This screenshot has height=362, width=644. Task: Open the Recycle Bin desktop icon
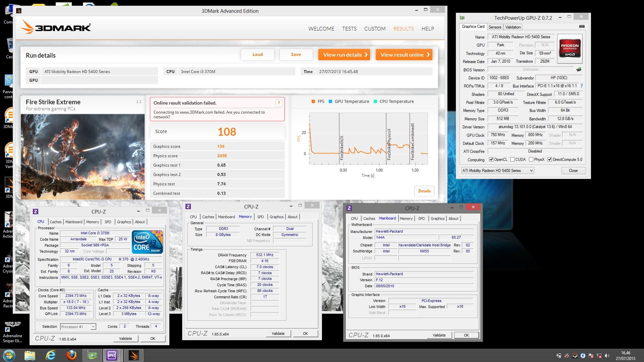pos(9,48)
